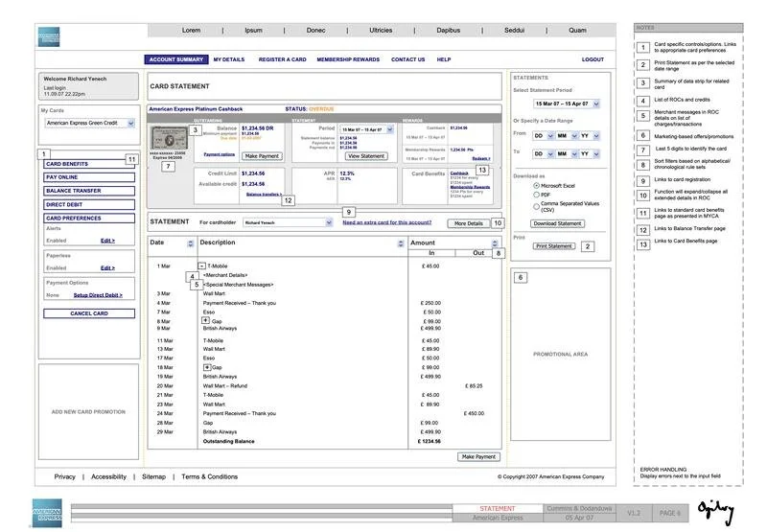The width and height of the screenshot is (767, 532).
Task: Select Ultricies in the top navigation bar
Action: point(381,31)
